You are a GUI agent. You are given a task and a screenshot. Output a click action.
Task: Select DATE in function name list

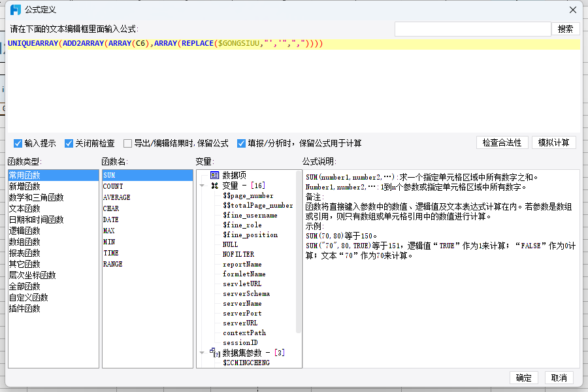pyautogui.click(x=148, y=220)
